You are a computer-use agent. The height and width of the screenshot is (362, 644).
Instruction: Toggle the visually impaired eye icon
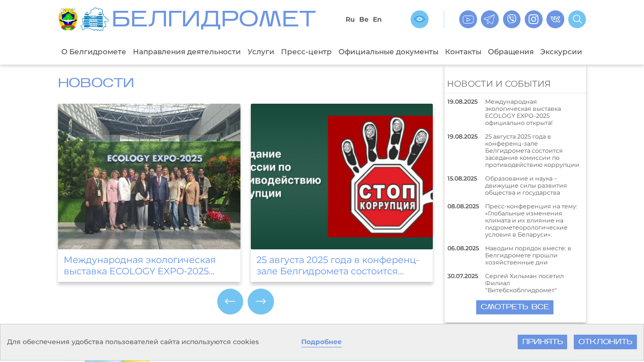[420, 19]
